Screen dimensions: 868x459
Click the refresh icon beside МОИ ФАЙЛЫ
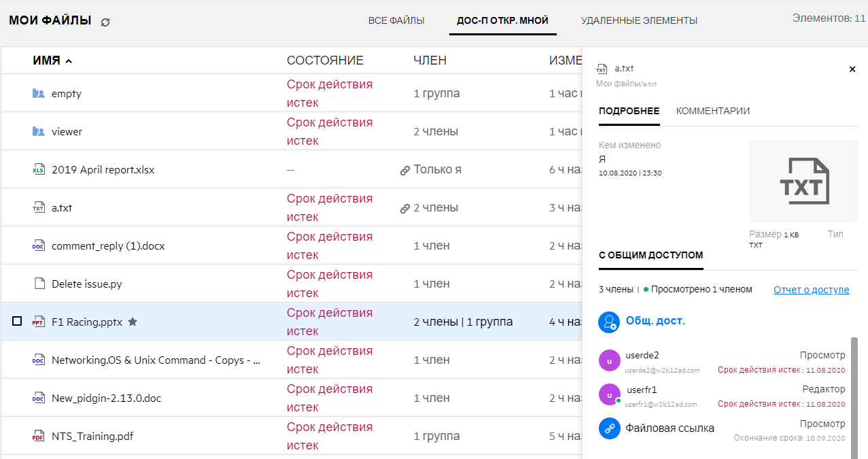pos(105,22)
